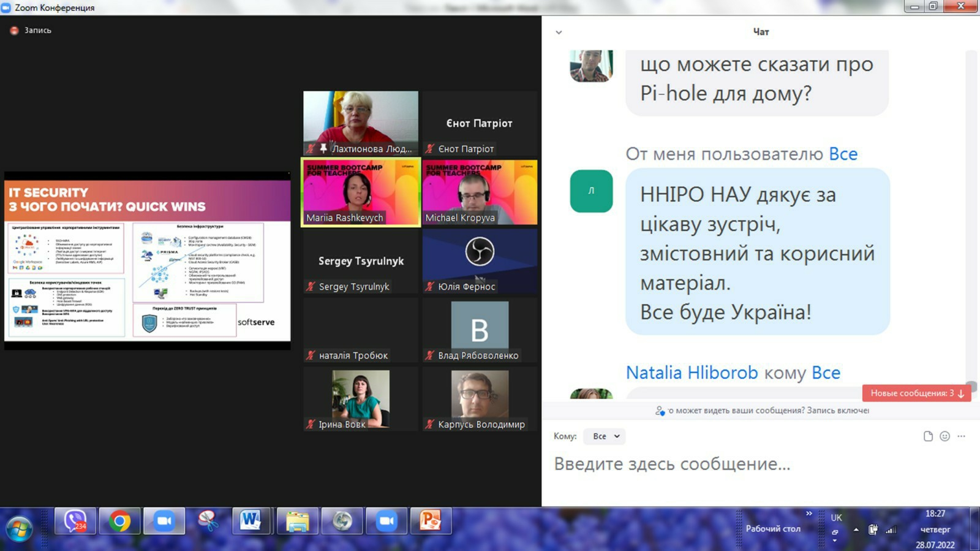Image resolution: width=980 pixels, height=551 pixels.
Task: Click the file attachment icon in chat
Action: pos(928,436)
